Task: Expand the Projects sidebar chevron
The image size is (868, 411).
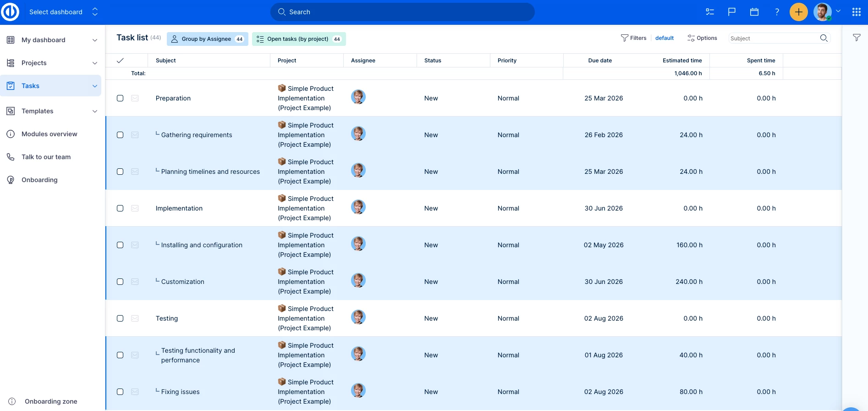Action: click(95, 63)
